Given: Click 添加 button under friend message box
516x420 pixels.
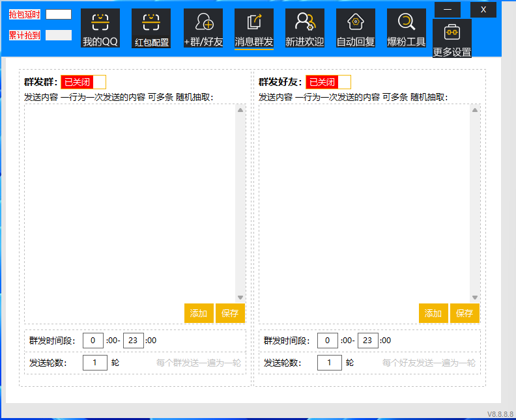Looking at the screenshot, I should click(x=433, y=313).
